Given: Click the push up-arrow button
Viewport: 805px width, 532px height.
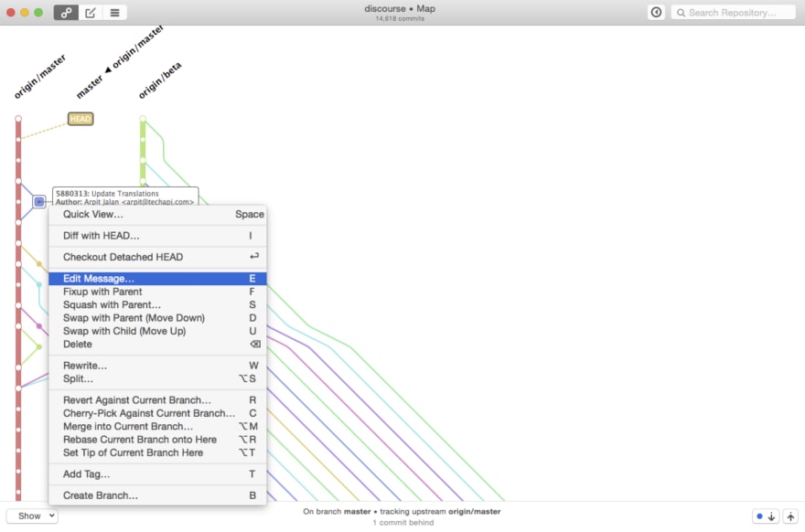Looking at the screenshot, I should tap(790, 516).
